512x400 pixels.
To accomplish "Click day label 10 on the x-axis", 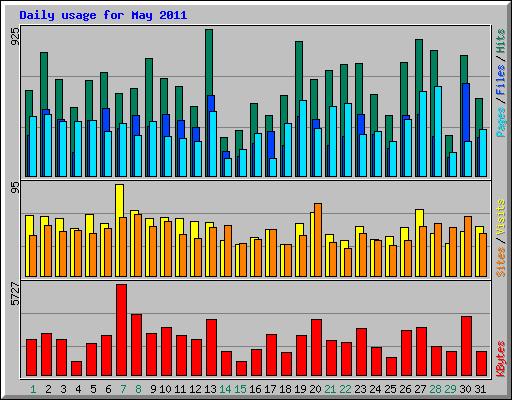I will [x=165, y=389].
